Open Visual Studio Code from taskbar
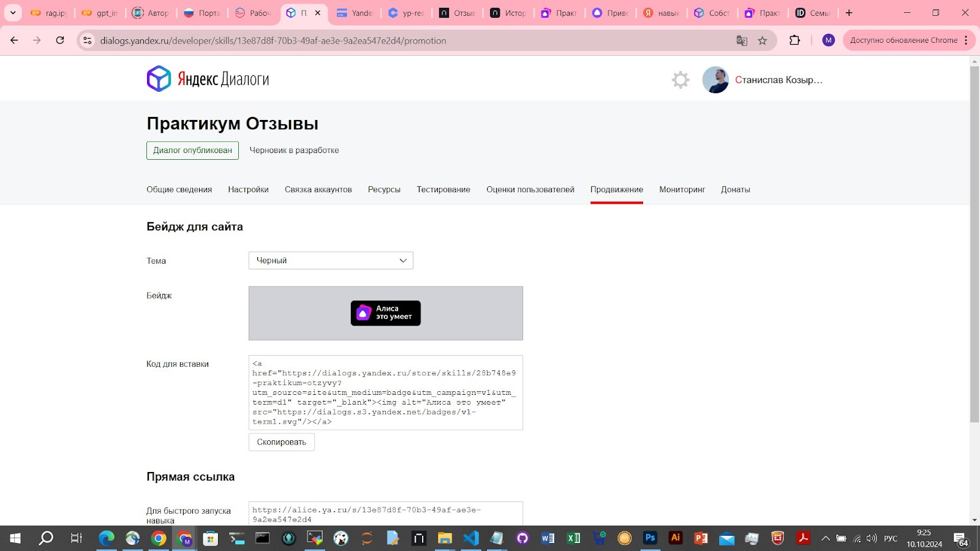Screen dimensions: 980x551 pyautogui.click(x=470, y=538)
